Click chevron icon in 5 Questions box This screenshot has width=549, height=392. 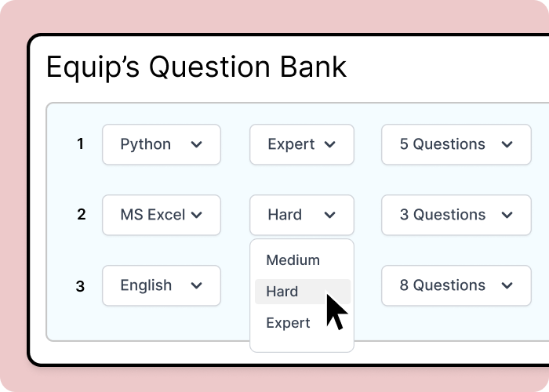(x=507, y=144)
